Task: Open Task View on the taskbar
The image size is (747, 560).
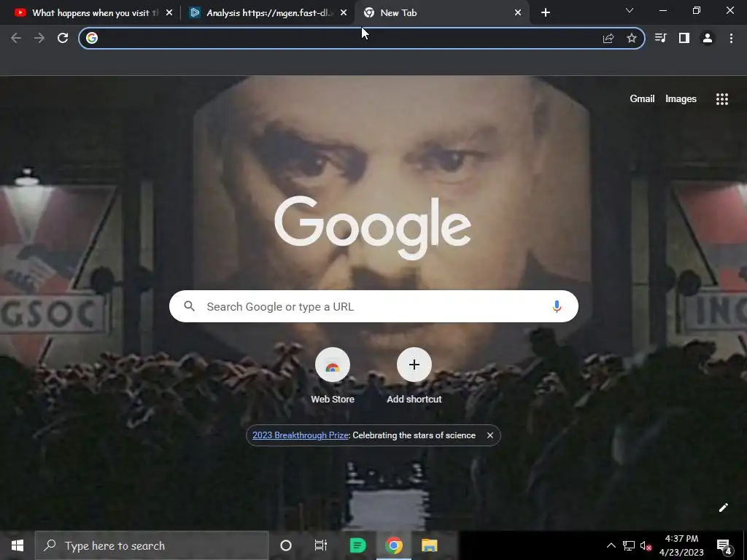Action: (x=321, y=545)
